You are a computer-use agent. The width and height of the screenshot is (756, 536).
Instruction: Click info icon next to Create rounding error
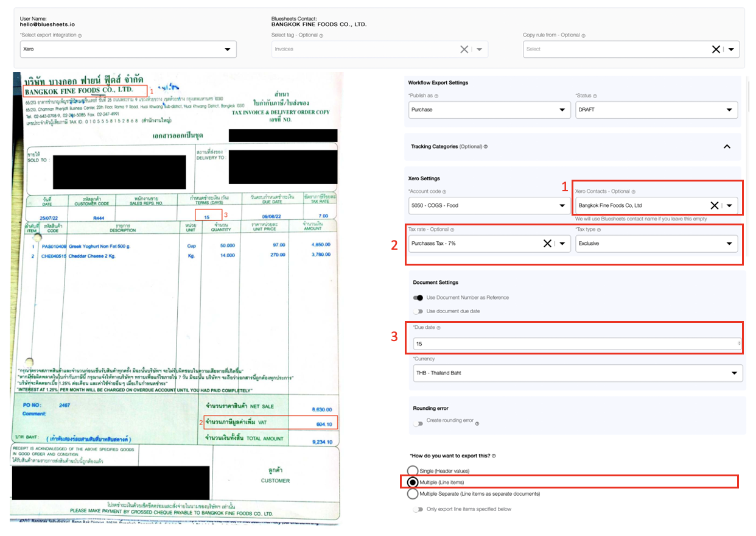477,423
